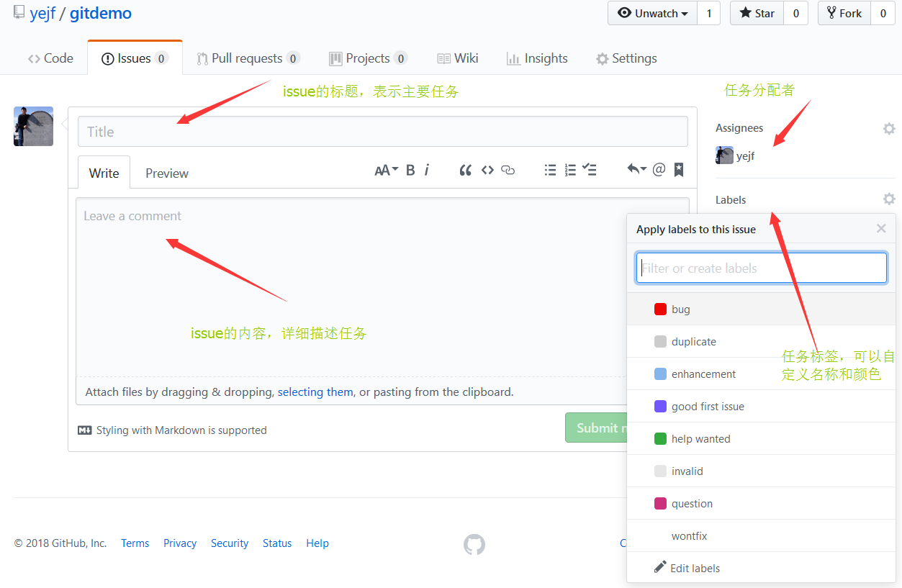Image resolution: width=902 pixels, height=588 pixels.
Task: Click the pink question label swatch
Action: [660, 504]
